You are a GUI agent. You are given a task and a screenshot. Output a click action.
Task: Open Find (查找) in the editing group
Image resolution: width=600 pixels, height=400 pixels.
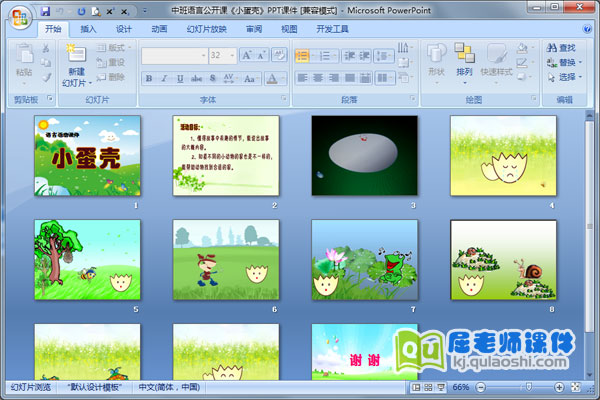point(561,47)
